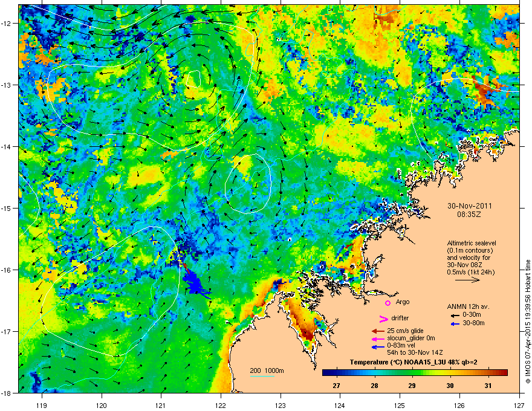Click the '(0.1m contours)' text line

tap(470, 251)
